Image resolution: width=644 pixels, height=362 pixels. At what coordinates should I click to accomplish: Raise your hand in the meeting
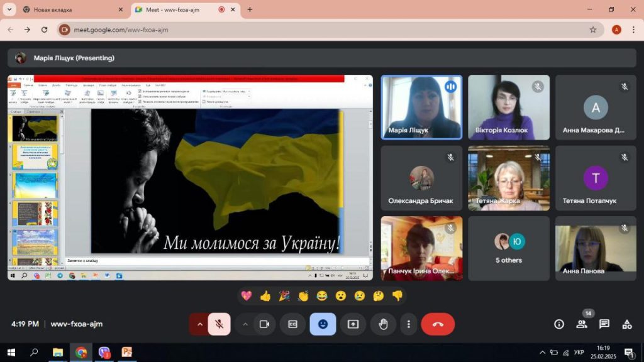(x=383, y=324)
